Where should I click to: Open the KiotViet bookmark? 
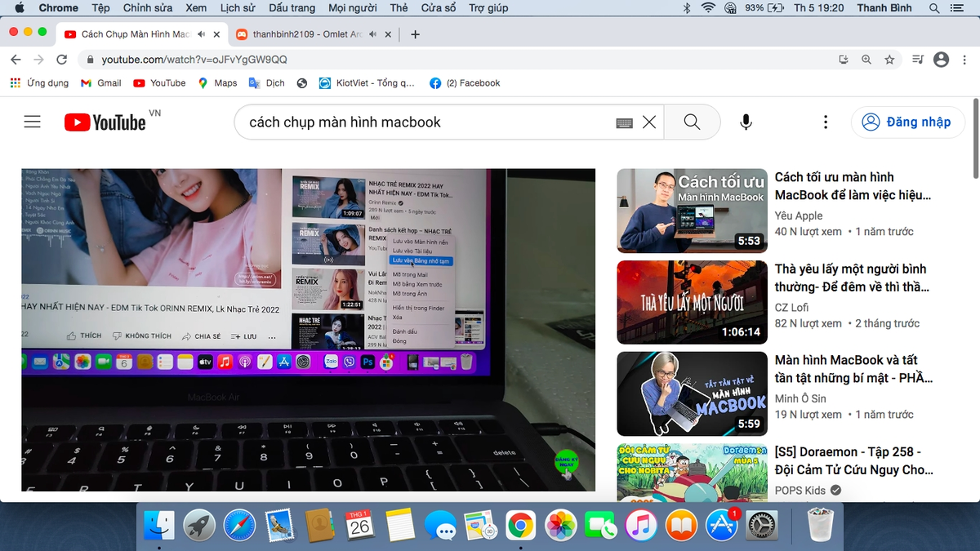(367, 82)
